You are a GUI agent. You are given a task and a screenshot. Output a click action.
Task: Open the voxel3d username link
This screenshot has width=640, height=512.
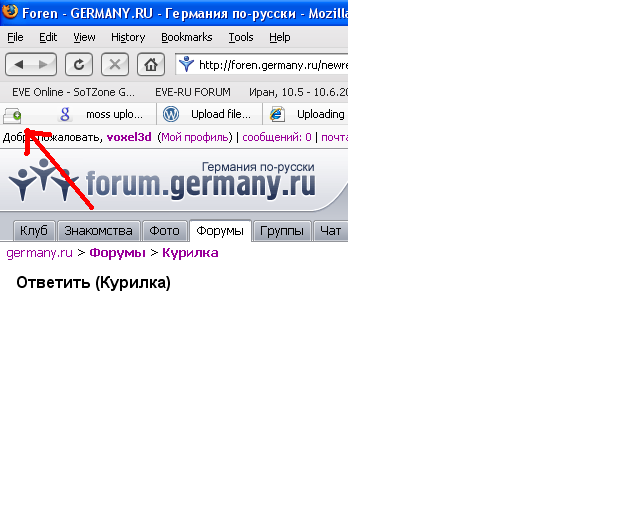(129, 137)
